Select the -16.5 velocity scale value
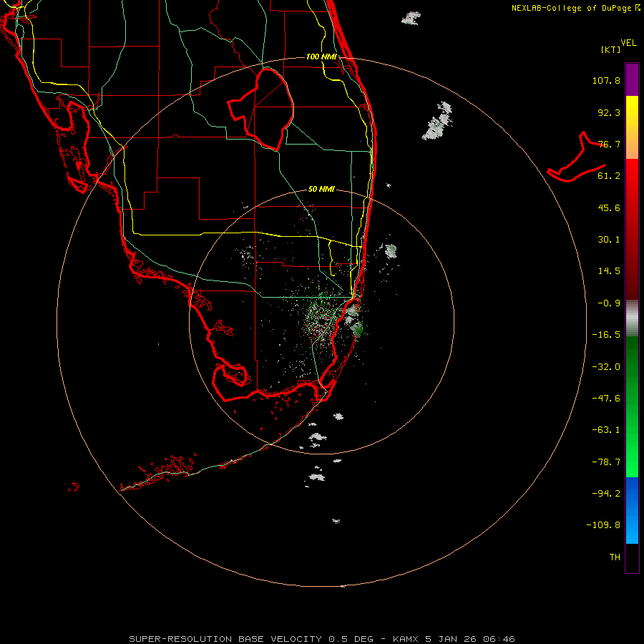The height and width of the screenshot is (644, 644). pyautogui.click(x=606, y=335)
